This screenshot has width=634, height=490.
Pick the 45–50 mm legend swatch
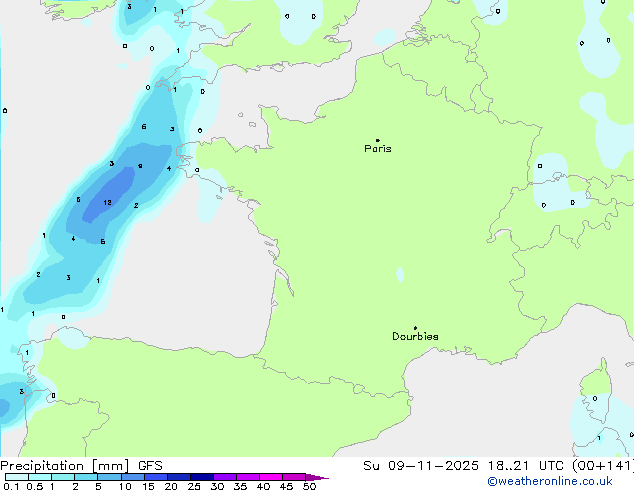coord(294,477)
